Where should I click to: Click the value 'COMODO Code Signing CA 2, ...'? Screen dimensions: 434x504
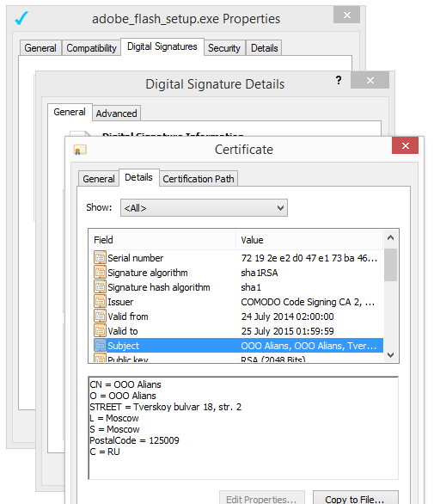tap(308, 302)
